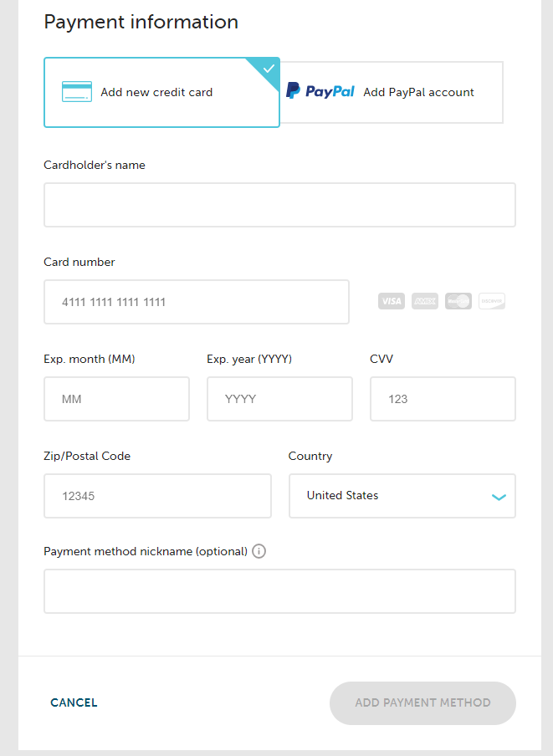Click the Country dropdown chevron arrow

tap(499, 497)
